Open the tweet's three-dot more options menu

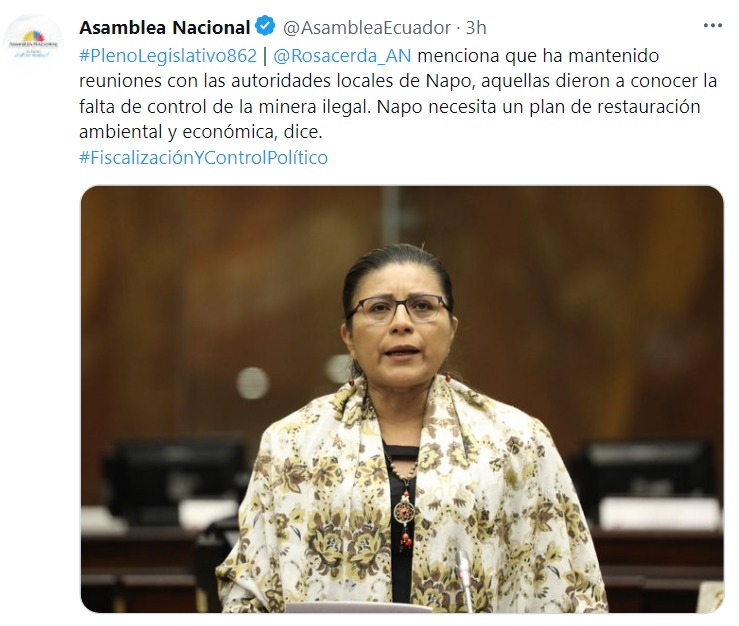click(x=713, y=26)
